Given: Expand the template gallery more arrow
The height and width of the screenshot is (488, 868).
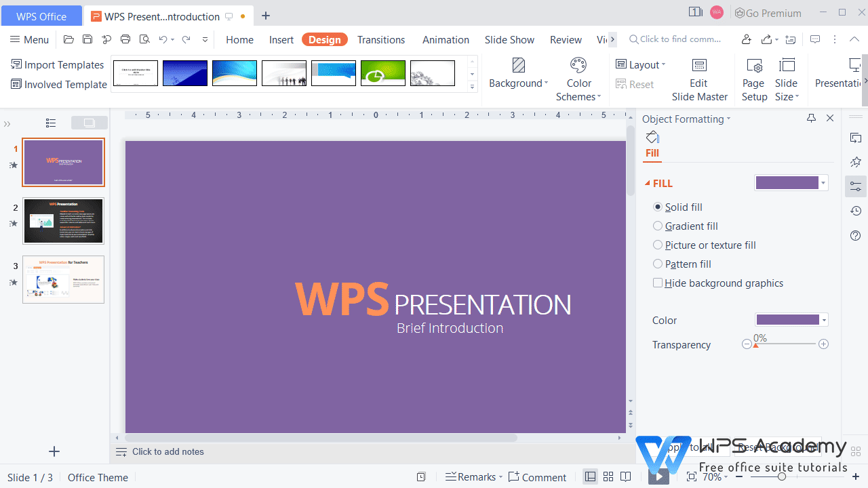Looking at the screenshot, I should click(x=472, y=86).
